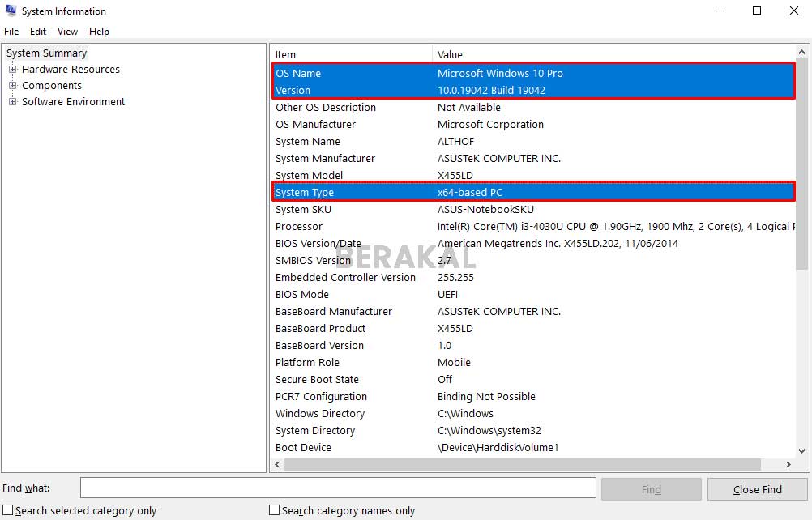Image resolution: width=812 pixels, height=520 pixels.
Task: Select the System SKU row
Action: (x=533, y=209)
